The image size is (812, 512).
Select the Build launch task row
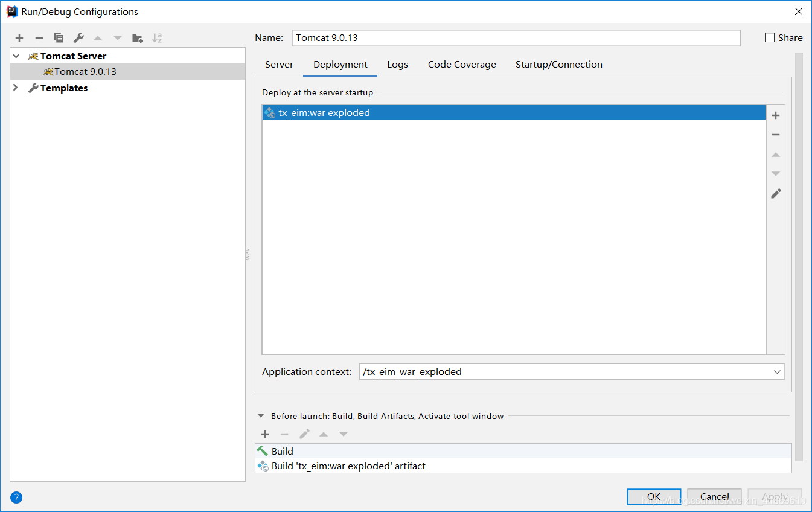523,451
